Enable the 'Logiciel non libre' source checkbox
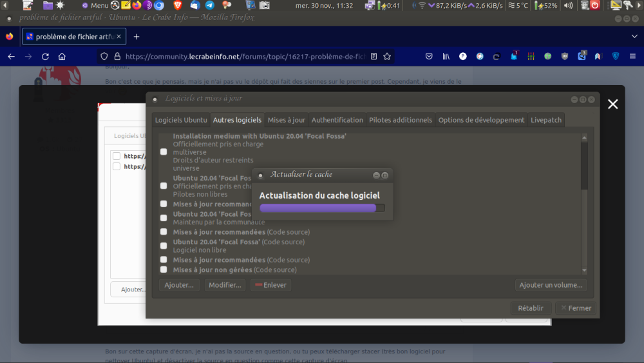 tap(164, 246)
